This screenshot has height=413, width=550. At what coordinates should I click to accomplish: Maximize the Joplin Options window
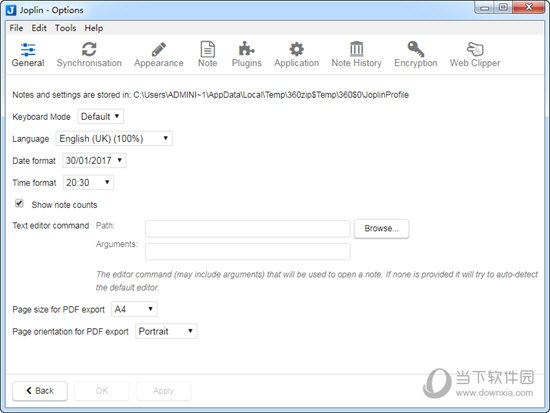(x=503, y=8)
